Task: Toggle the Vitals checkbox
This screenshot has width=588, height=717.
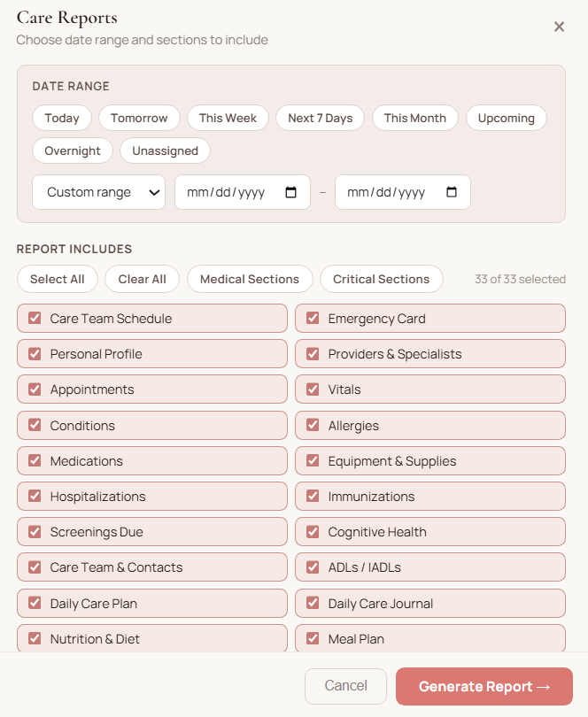Action: 313,389
